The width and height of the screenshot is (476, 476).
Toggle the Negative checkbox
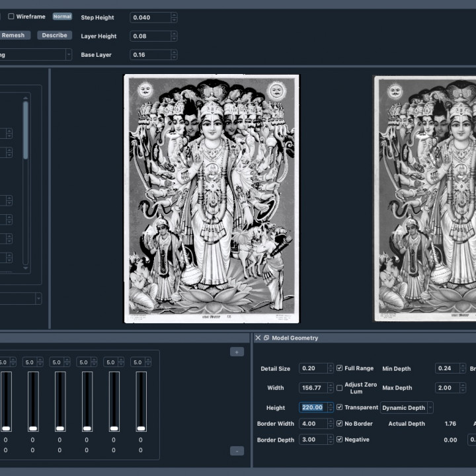(x=340, y=440)
